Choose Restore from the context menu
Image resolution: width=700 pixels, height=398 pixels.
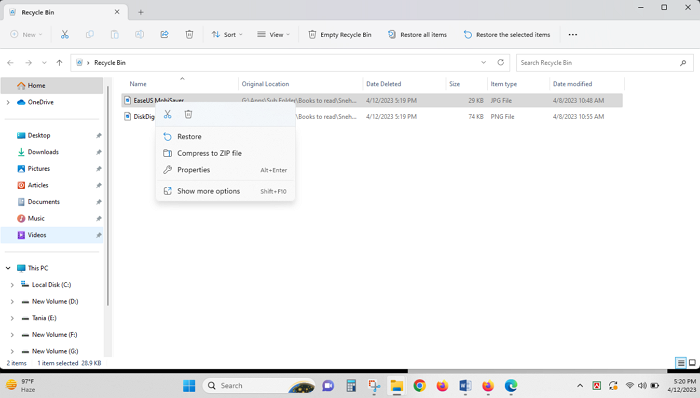pyautogui.click(x=225, y=137)
